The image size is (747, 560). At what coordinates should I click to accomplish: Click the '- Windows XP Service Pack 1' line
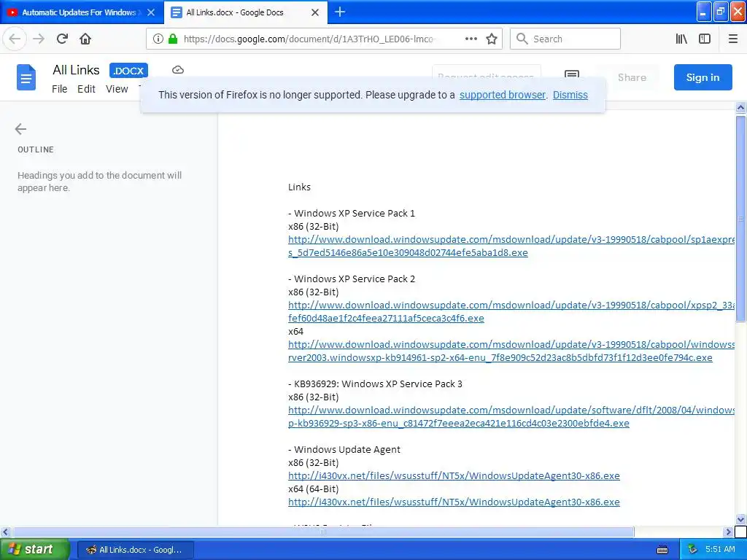[x=352, y=214]
